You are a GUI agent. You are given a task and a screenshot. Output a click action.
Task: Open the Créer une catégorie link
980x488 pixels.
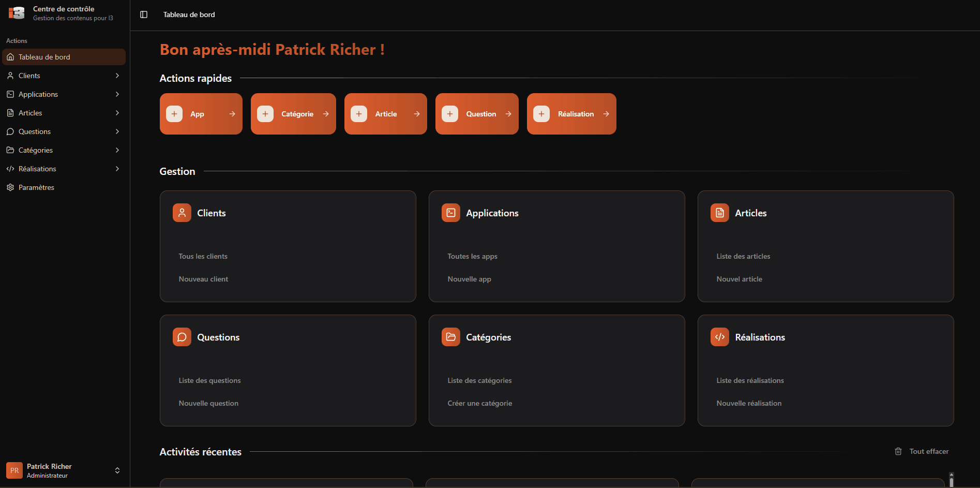[x=480, y=403]
